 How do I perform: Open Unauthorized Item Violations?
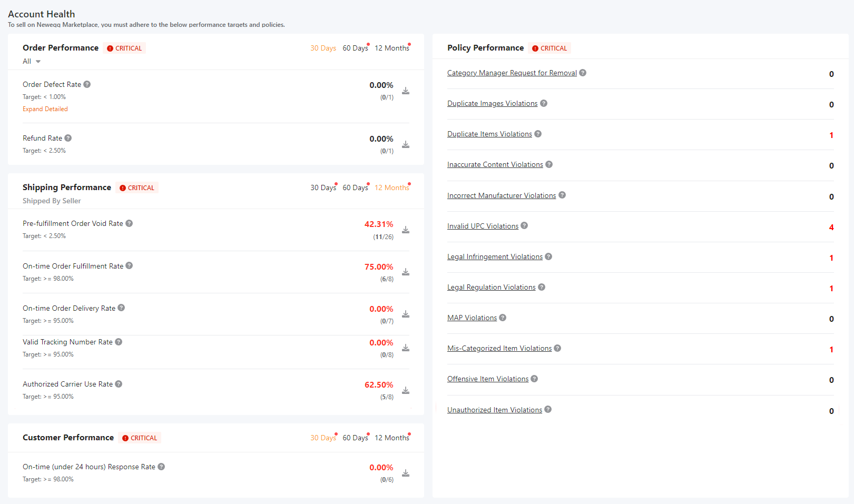point(494,410)
